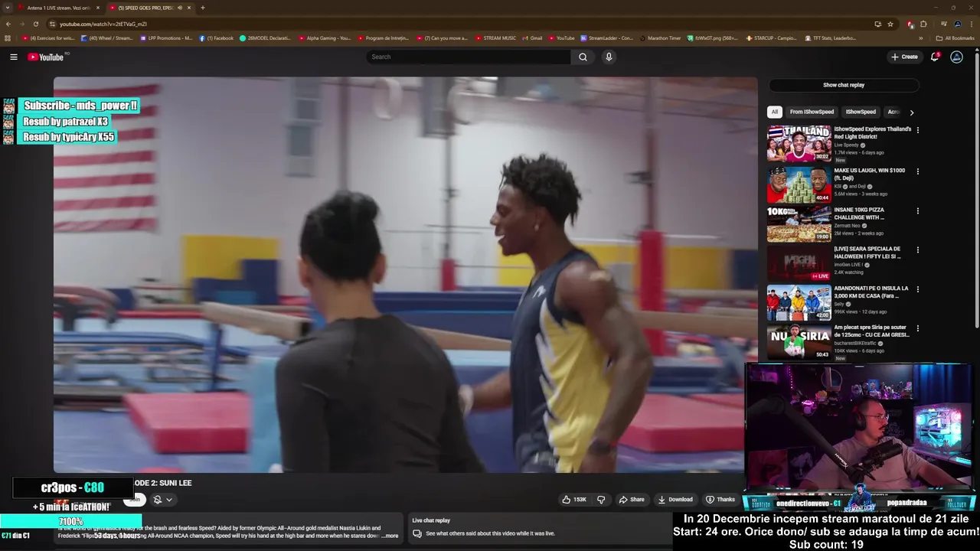Open options for MAKE US LAUGH video

pos(918,171)
